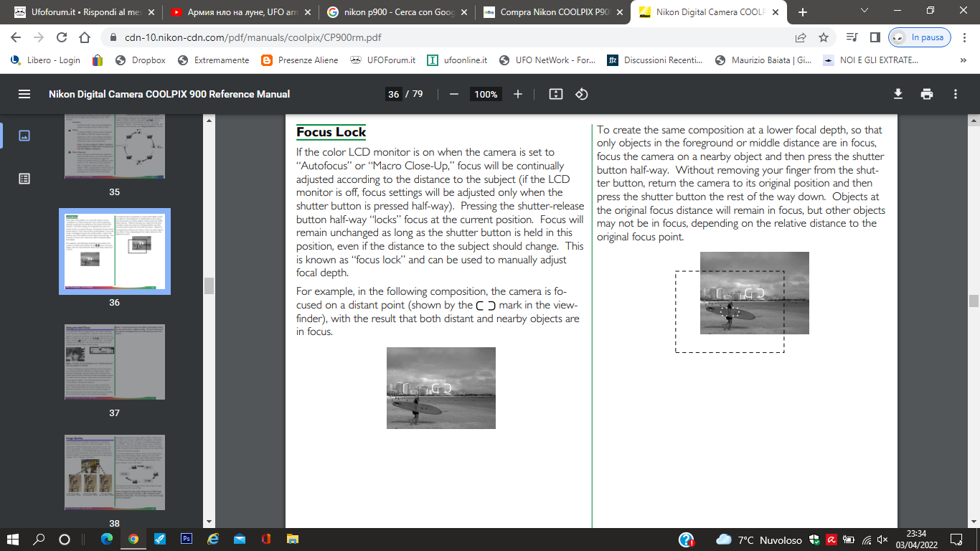The image size is (980, 551).
Task: Show page thumbnails in the sidebar
Action: pyautogui.click(x=24, y=136)
